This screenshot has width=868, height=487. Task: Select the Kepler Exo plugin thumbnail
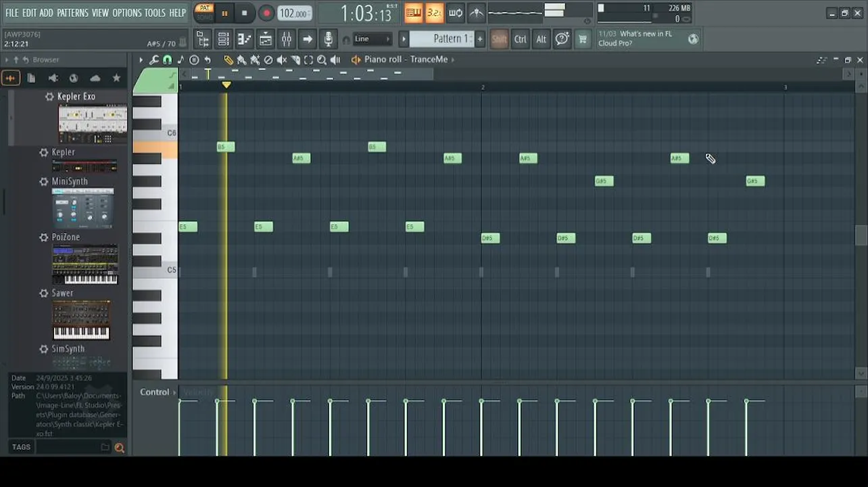pyautogui.click(x=93, y=124)
